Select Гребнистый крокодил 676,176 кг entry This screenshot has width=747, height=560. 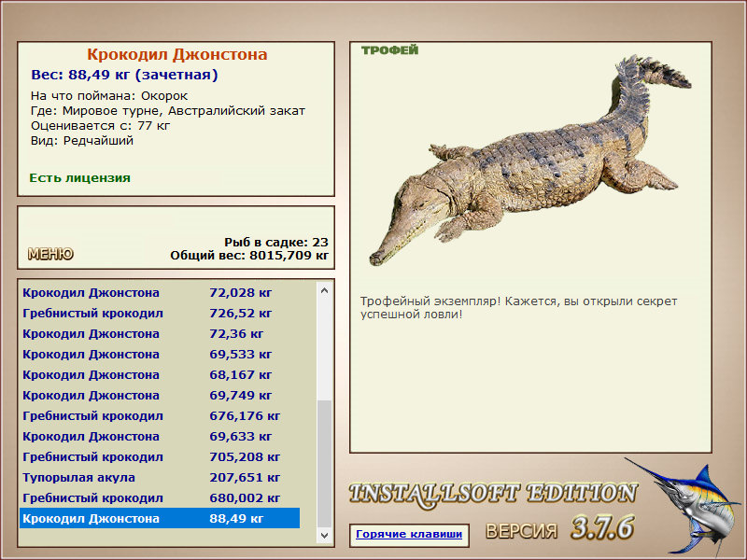[160, 415]
